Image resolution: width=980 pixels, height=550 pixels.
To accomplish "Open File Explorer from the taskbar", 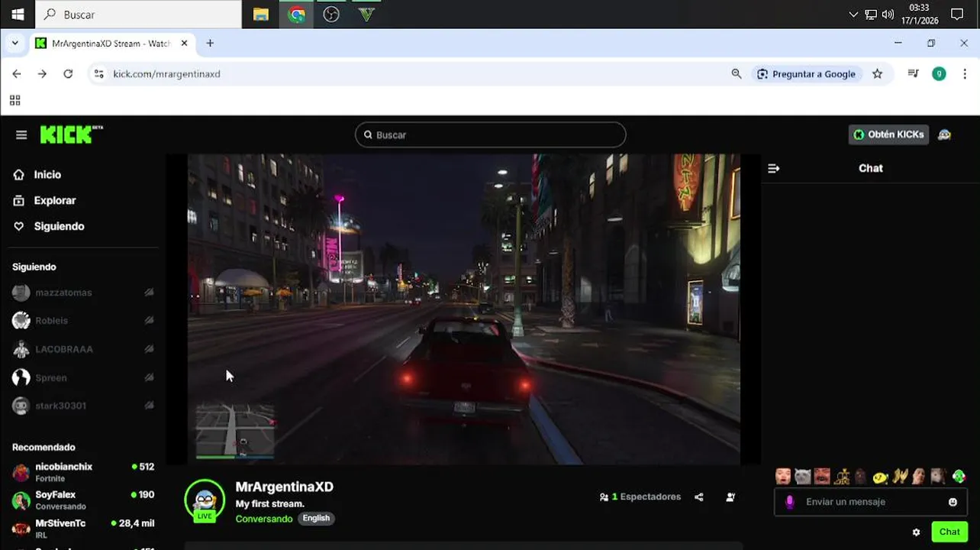I will coord(261,15).
